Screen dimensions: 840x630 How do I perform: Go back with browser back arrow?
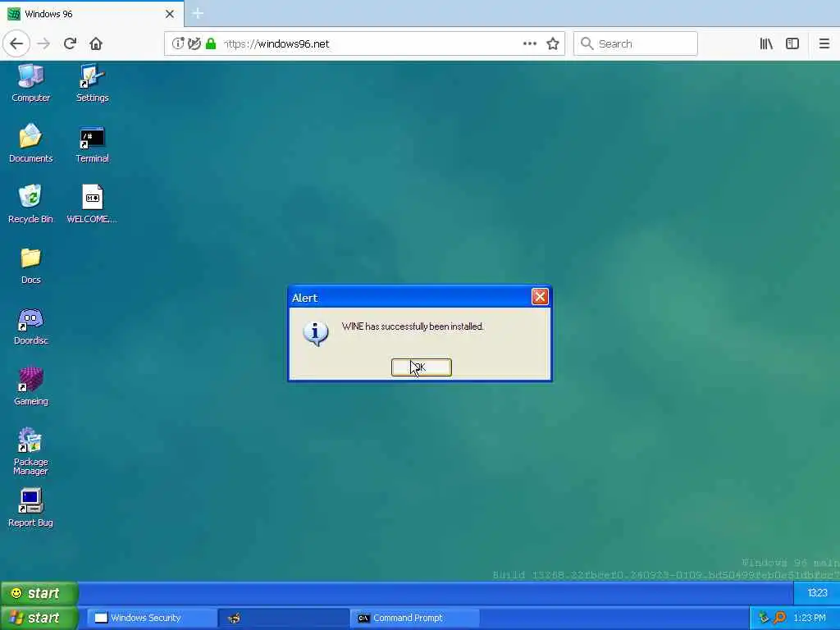(x=16, y=43)
